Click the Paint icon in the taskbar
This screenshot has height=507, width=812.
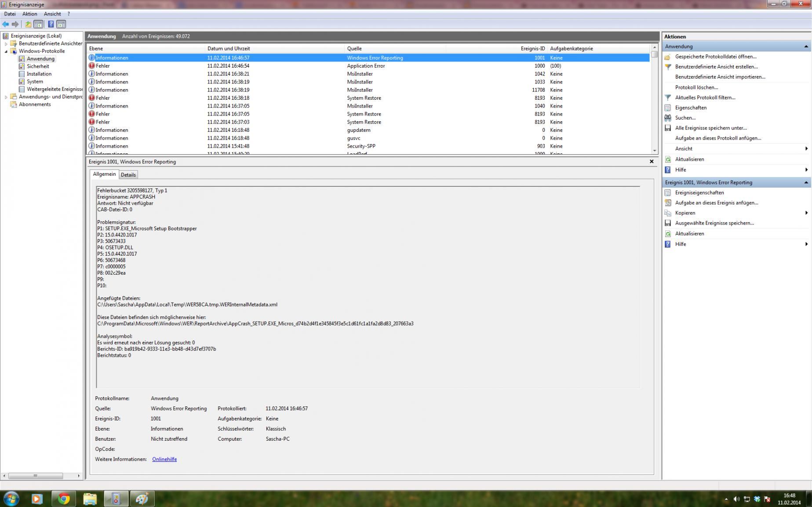pyautogui.click(x=142, y=499)
